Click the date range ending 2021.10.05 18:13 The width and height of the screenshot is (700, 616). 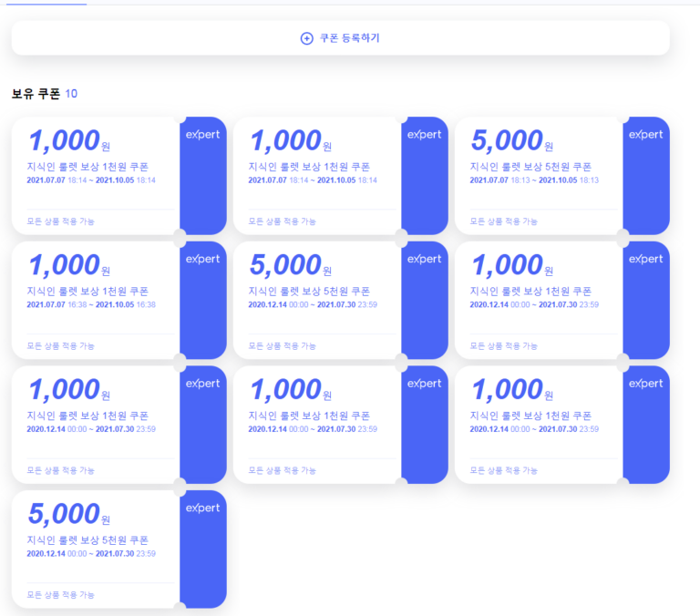pos(534,180)
